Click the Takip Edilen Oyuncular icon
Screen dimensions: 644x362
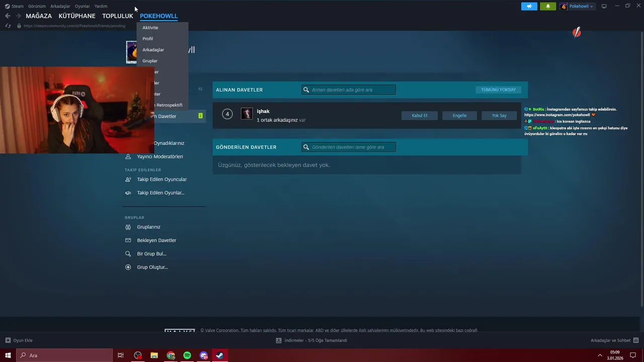(x=128, y=179)
